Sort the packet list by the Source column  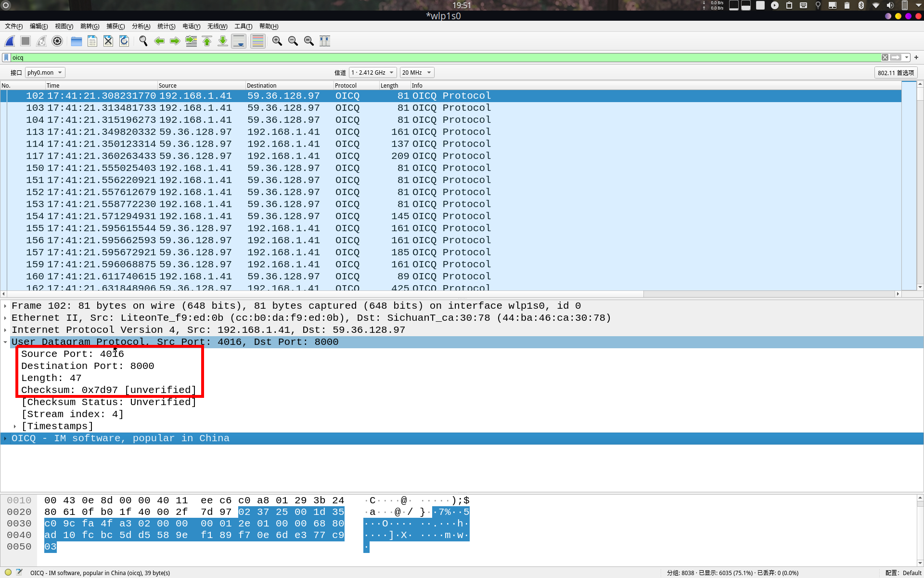202,85
